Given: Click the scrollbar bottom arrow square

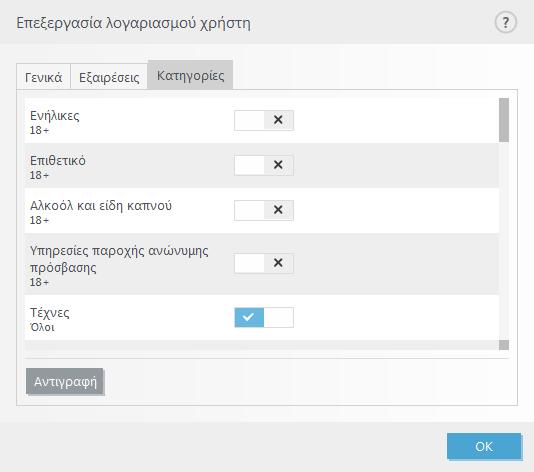Looking at the screenshot, I should pos(504,345).
